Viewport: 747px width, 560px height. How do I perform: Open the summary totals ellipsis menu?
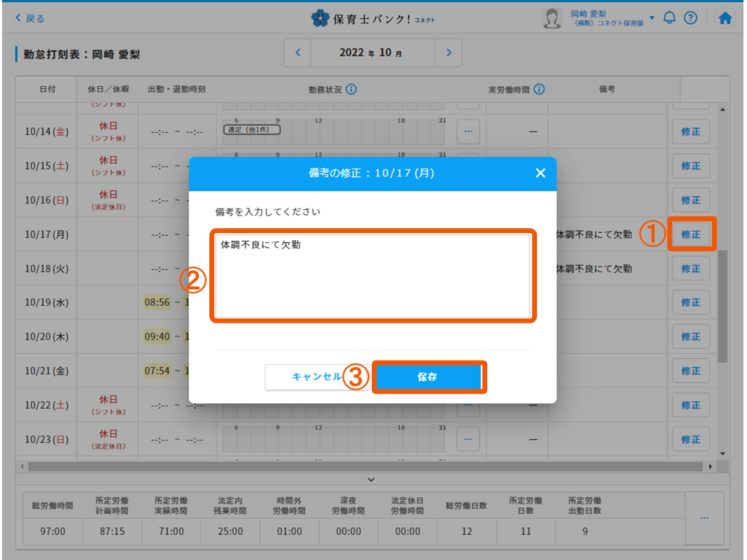pos(704,517)
